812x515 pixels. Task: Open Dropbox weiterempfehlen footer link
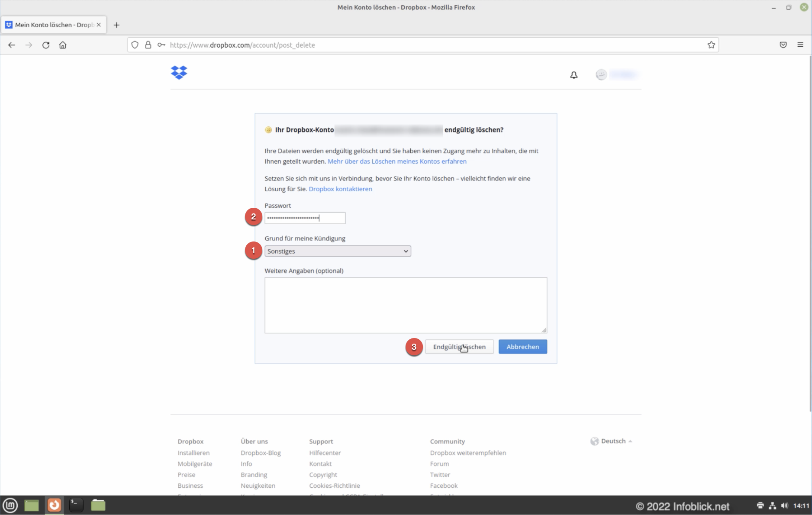point(468,453)
